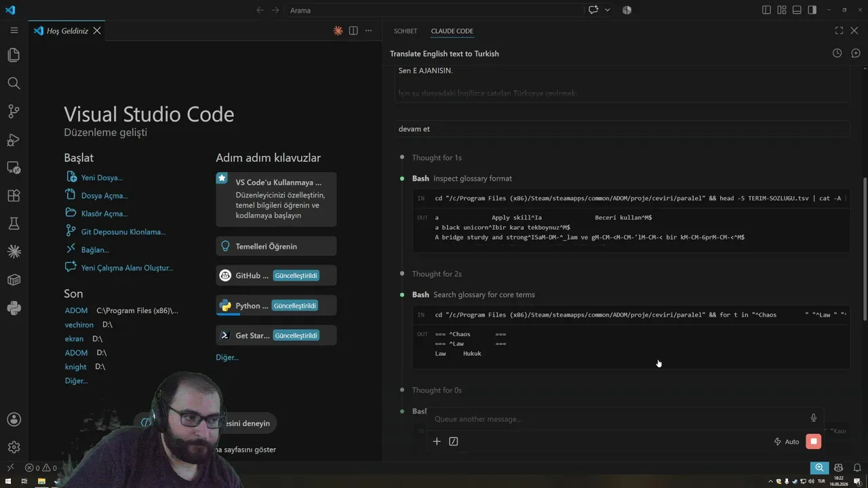Viewport: 868px width, 488px height.
Task: Open the Run and Debug view
Action: point(14,140)
